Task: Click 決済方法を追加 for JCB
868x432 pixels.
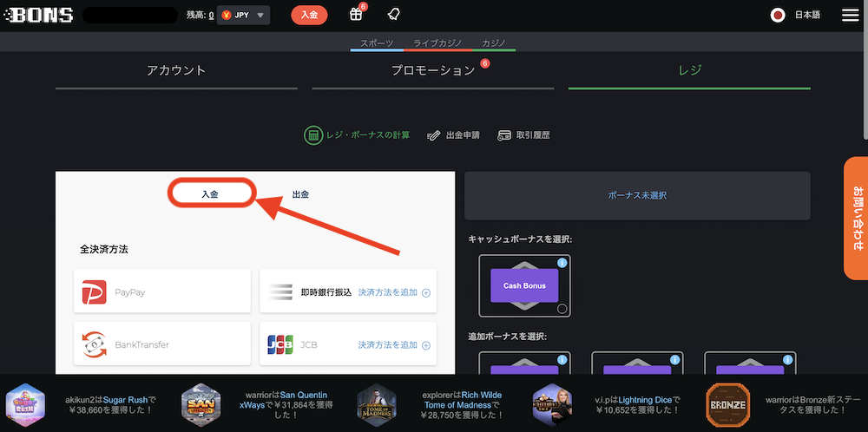Action: pos(387,345)
